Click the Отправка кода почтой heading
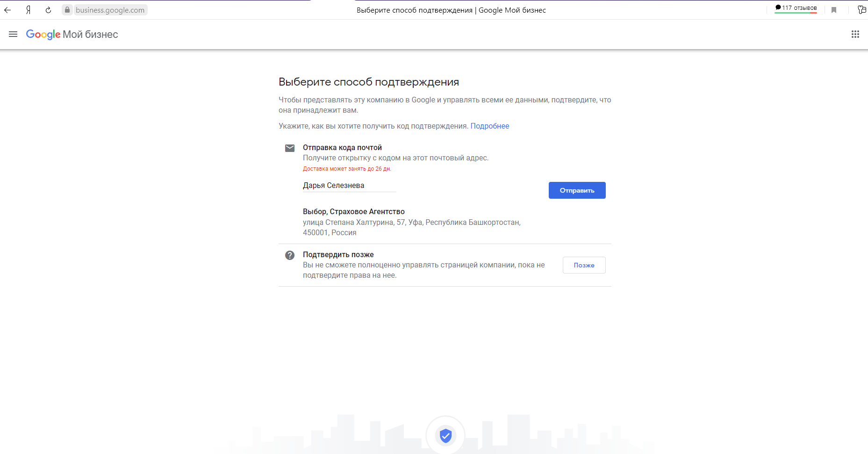868x454 pixels. click(x=342, y=148)
